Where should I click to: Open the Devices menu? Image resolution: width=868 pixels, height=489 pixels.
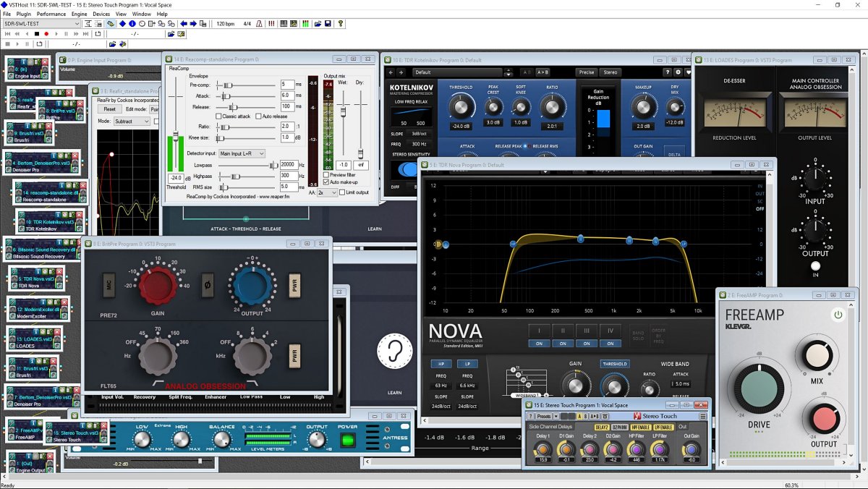pyautogui.click(x=101, y=14)
